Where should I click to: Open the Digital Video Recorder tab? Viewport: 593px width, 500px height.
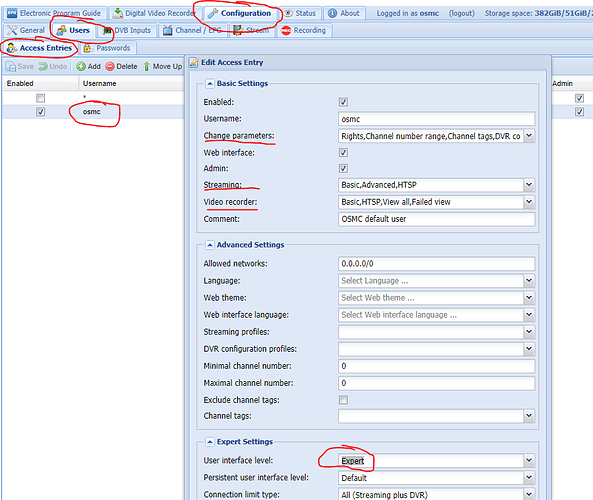(154, 13)
